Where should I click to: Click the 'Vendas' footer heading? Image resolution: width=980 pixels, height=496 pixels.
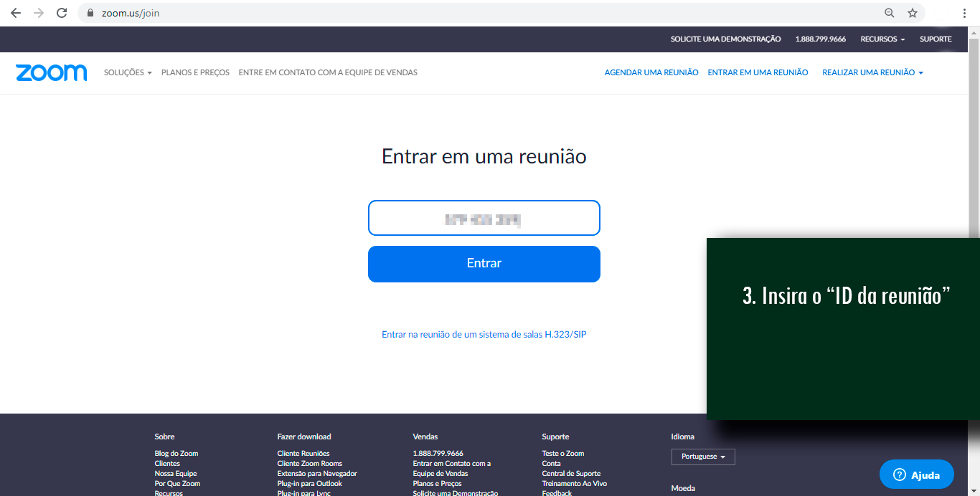point(425,437)
